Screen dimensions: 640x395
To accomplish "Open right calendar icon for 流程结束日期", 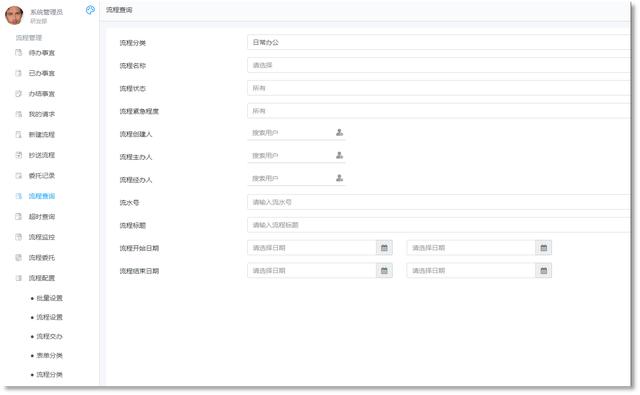I will click(x=543, y=271).
